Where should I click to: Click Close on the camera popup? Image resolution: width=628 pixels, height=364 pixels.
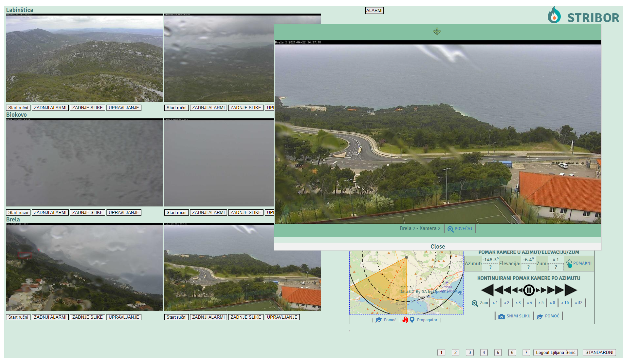tap(437, 246)
